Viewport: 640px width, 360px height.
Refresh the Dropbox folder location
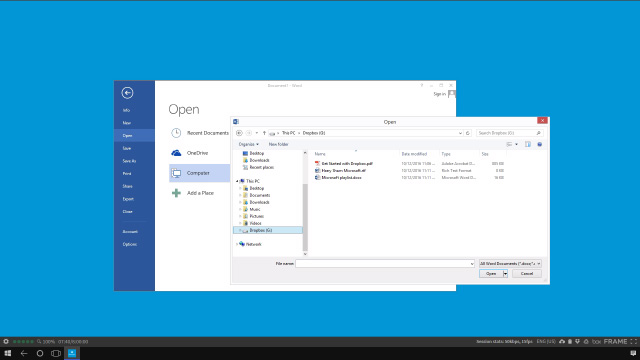point(468,133)
